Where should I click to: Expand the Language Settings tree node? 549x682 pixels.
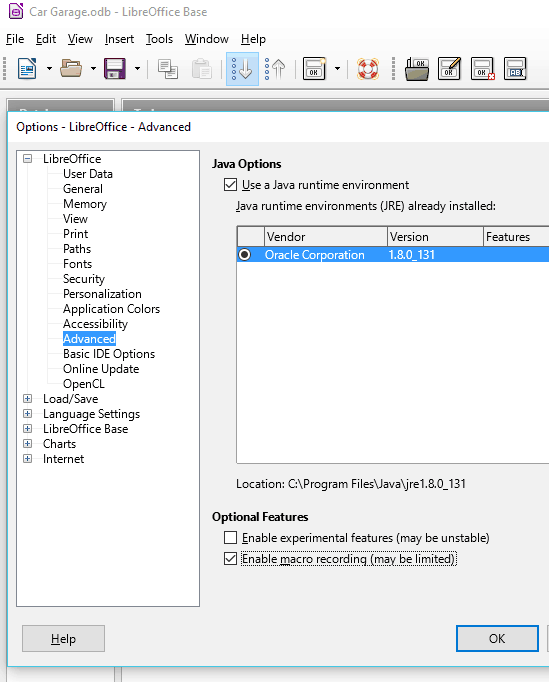[x=27, y=414]
